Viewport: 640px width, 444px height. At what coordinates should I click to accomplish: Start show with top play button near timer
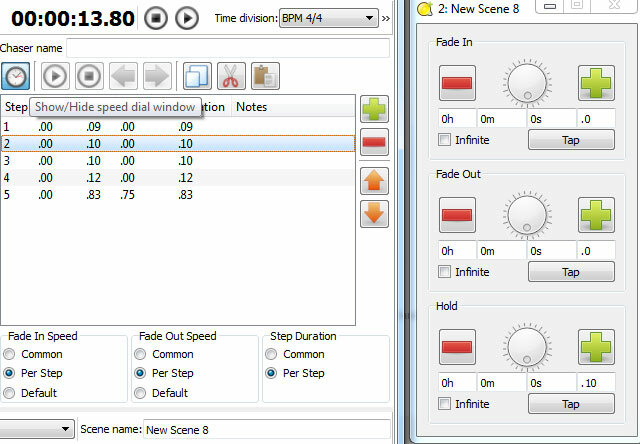(x=187, y=18)
